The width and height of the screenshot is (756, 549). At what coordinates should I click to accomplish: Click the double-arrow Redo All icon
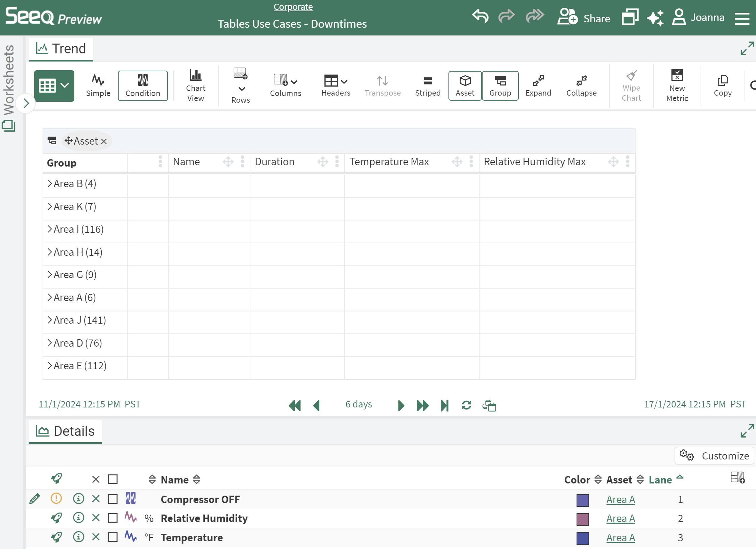535,16
